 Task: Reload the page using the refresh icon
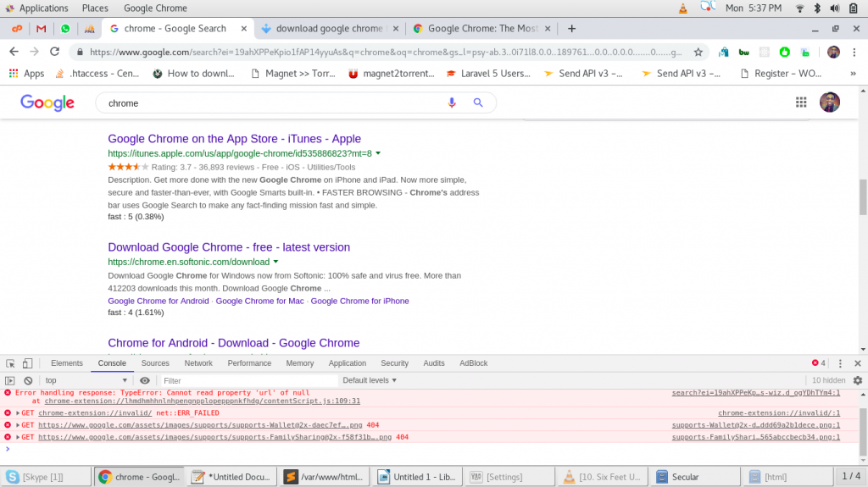point(54,52)
